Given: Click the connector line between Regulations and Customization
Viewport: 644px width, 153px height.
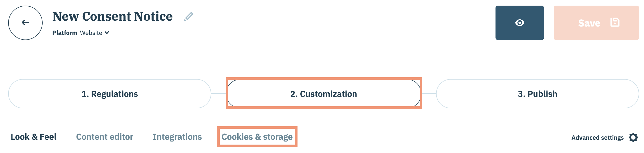Looking at the screenshot, I should 219,94.
